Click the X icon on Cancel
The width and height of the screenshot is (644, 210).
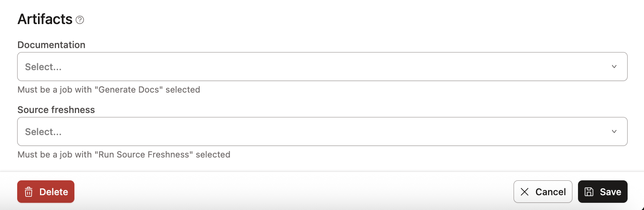click(524, 192)
